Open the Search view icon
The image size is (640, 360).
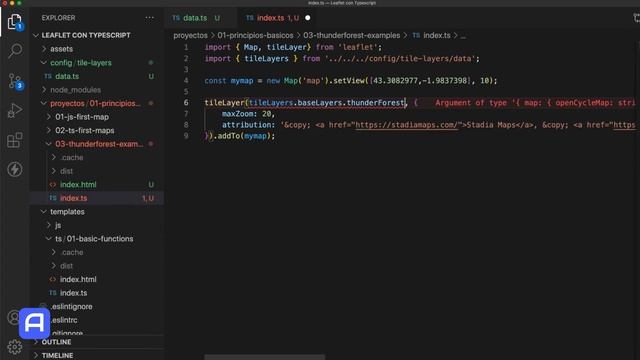15,51
